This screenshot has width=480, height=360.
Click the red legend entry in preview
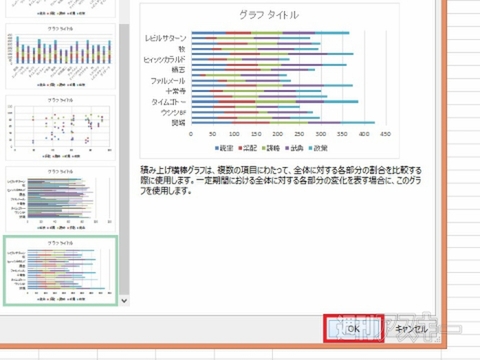pos(248,148)
